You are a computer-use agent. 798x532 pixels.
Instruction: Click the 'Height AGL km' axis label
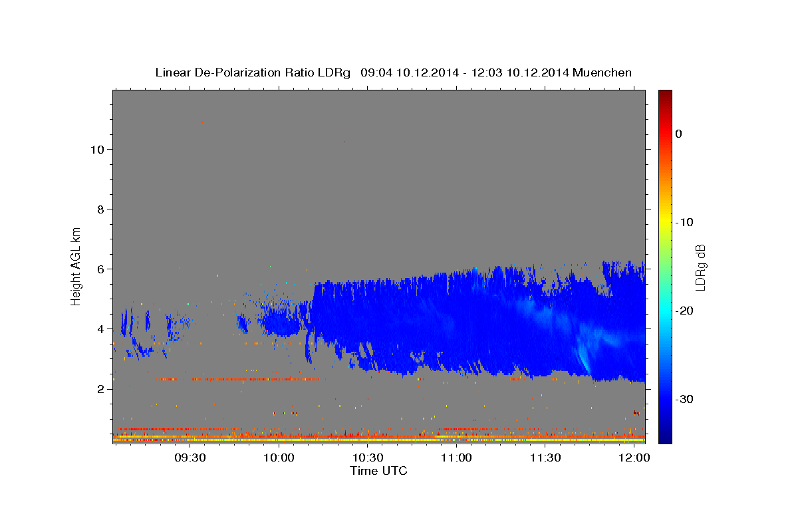pos(76,265)
